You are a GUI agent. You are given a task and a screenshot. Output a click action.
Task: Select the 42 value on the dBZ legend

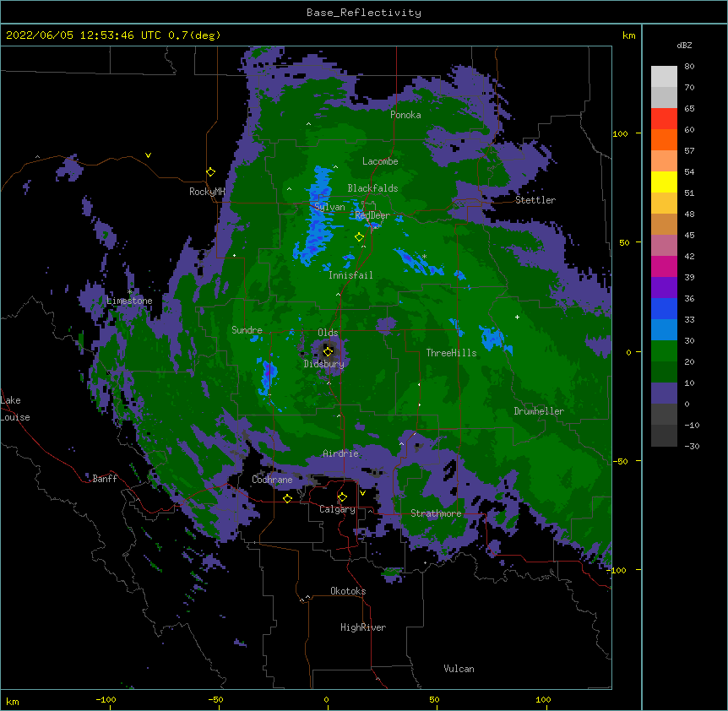pos(689,256)
